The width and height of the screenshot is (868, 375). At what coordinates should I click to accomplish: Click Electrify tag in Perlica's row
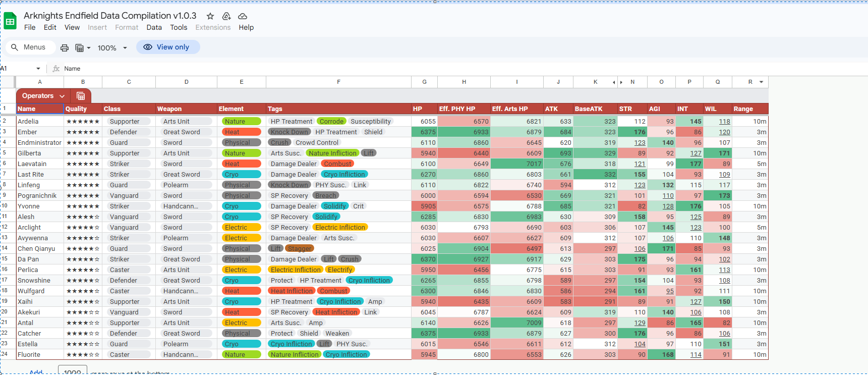tap(340, 270)
